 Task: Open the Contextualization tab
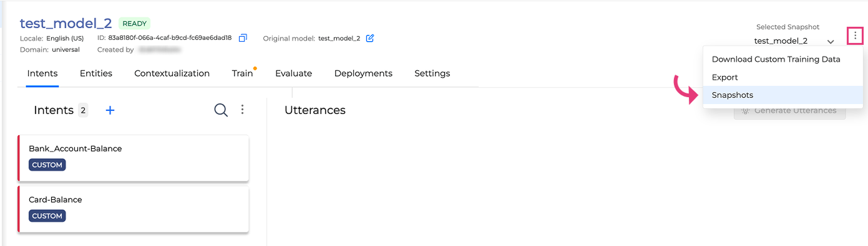pos(172,73)
